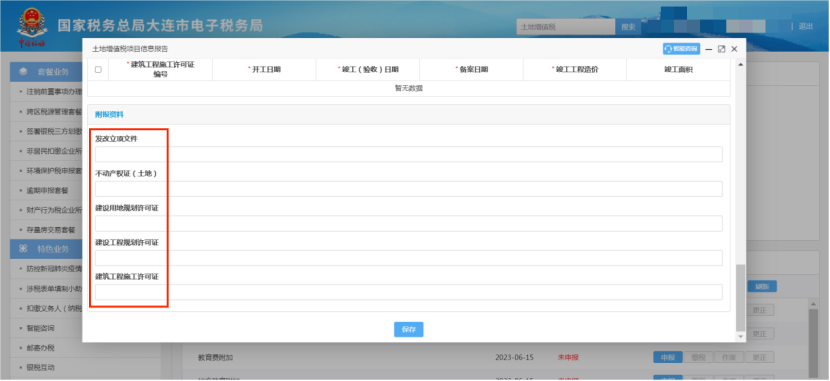This screenshot has height=381, width=830.
Task: Click 更正 button in 教育费附加 row
Action: [x=760, y=357]
